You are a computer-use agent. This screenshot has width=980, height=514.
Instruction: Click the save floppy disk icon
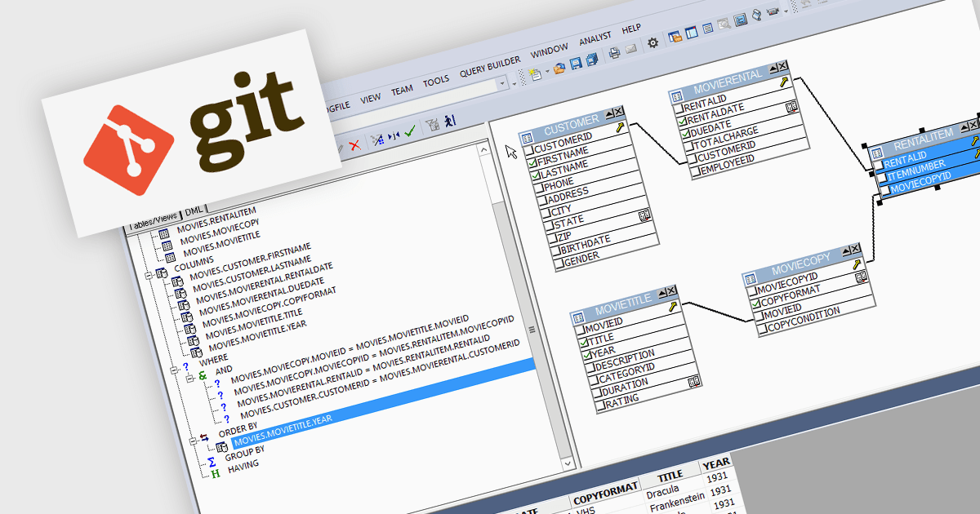click(x=576, y=64)
